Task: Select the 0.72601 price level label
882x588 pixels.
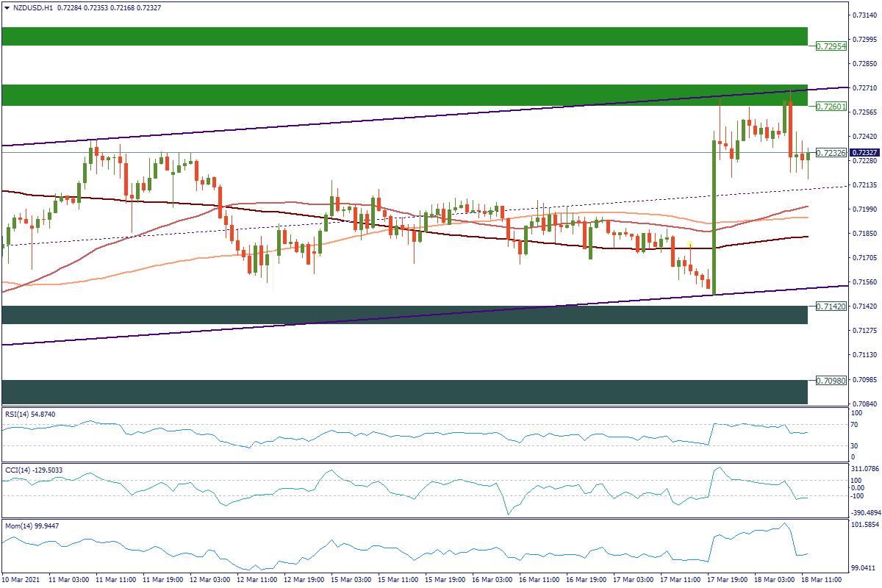Action: [831, 107]
